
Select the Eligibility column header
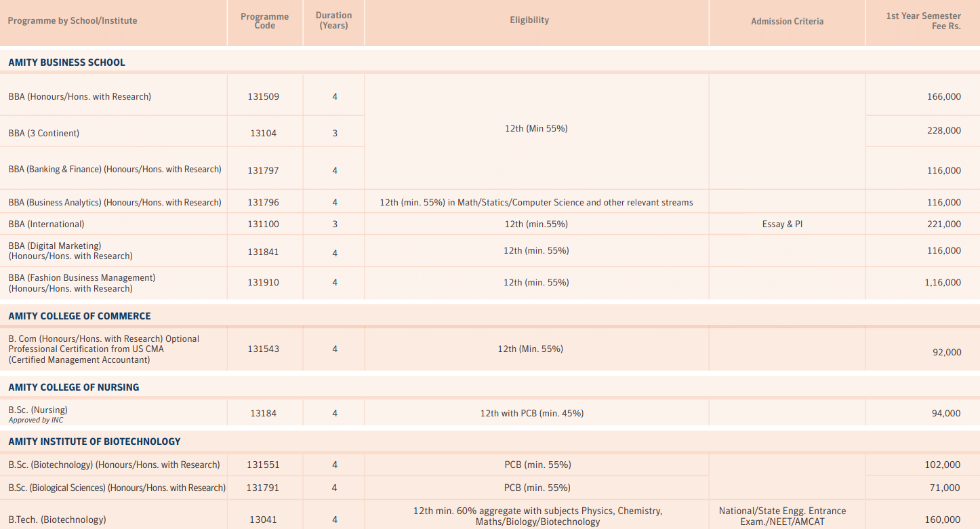click(529, 20)
